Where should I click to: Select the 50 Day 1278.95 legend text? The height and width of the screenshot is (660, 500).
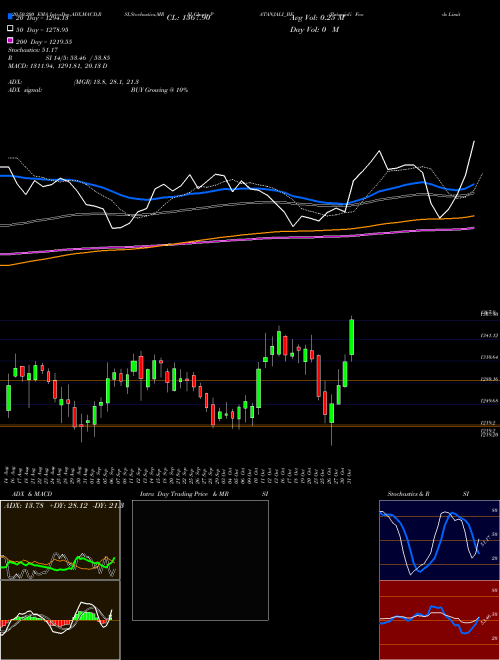[x=42, y=30]
